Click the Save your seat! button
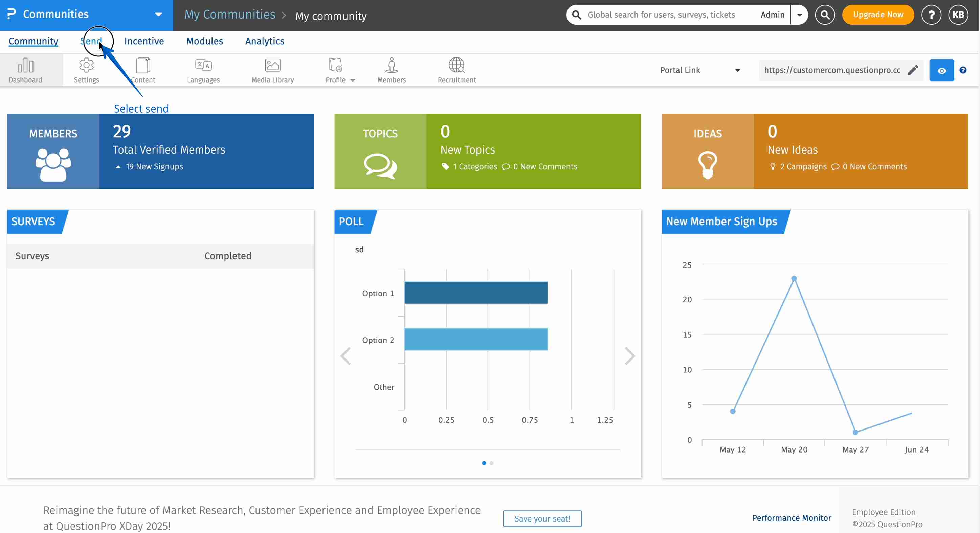980x533 pixels. 542,518
